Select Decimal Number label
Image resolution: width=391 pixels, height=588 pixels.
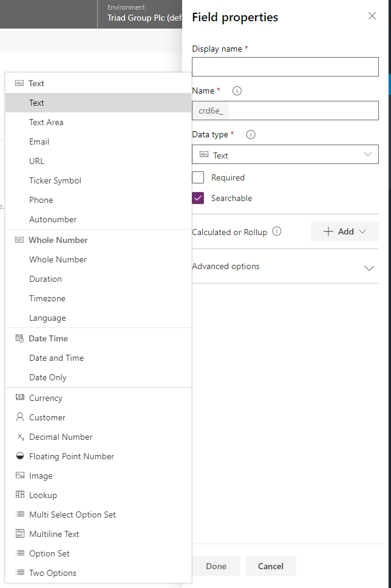(x=61, y=437)
